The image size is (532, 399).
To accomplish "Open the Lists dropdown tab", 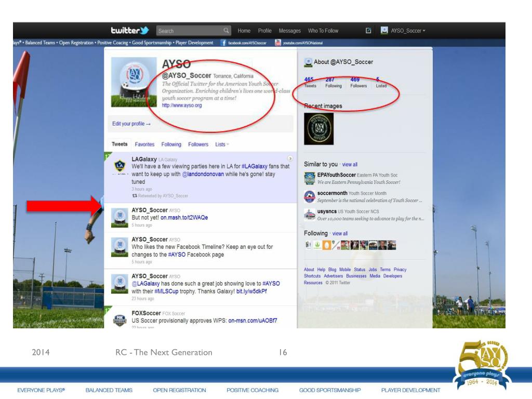I will (x=222, y=144).
